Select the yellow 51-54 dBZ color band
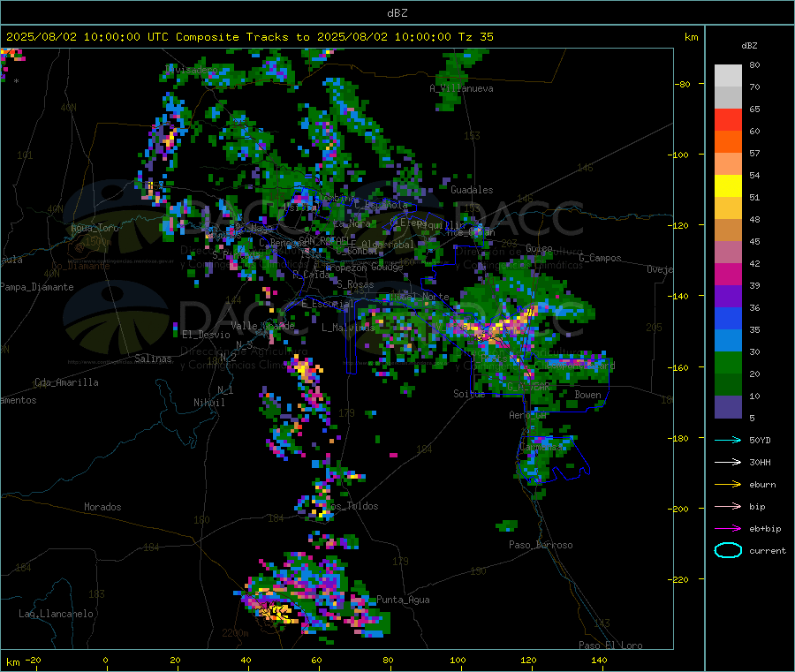Screen dimensions: 795x672 [728, 186]
